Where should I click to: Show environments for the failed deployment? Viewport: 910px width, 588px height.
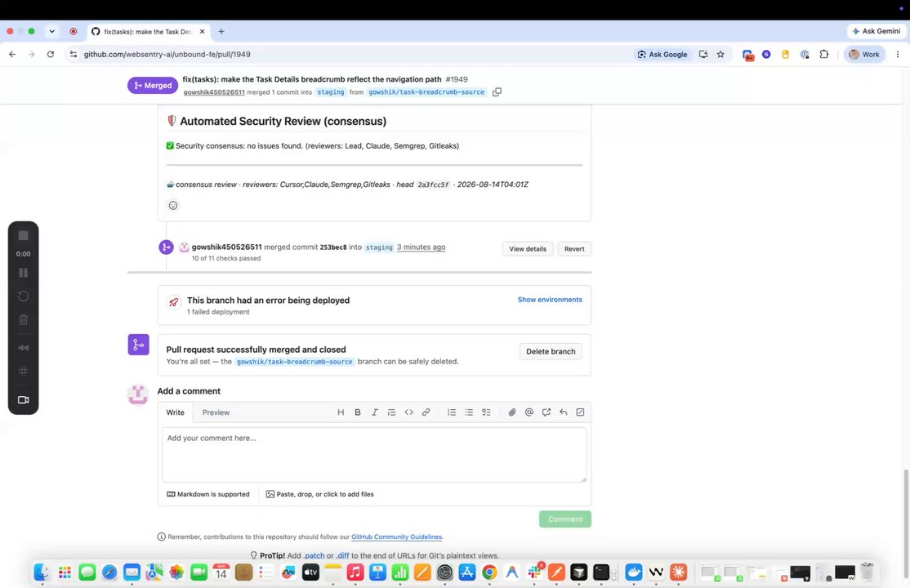point(550,300)
